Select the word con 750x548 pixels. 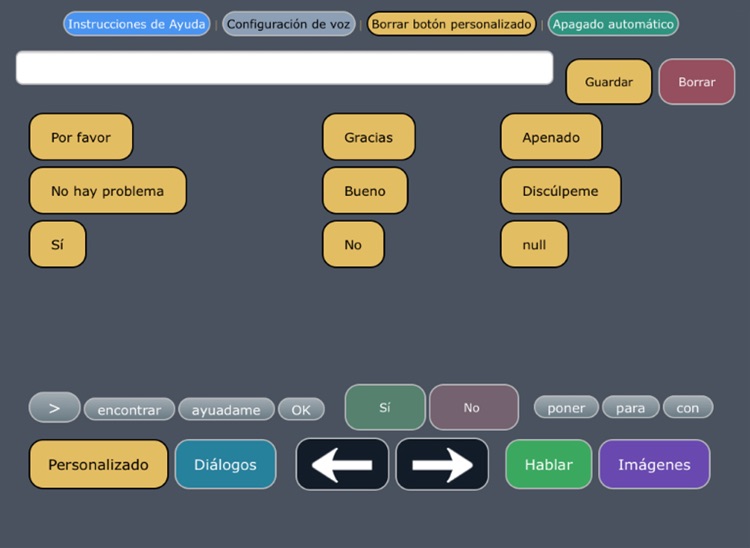(x=688, y=407)
